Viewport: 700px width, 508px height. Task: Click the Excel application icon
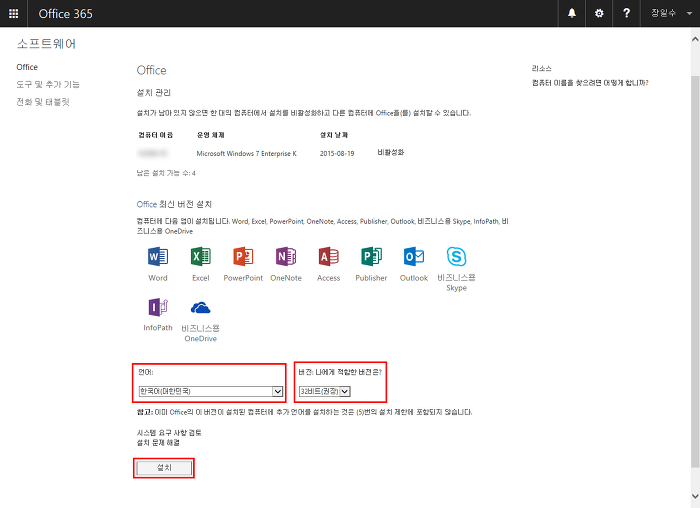point(200,256)
